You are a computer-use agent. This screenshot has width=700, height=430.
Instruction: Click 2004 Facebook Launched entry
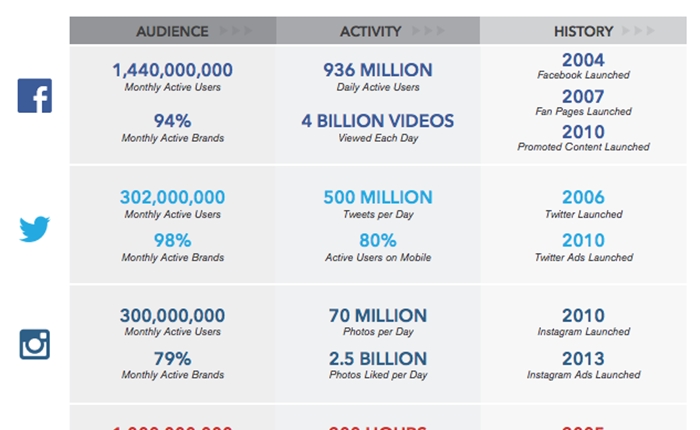tap(583, 66)
